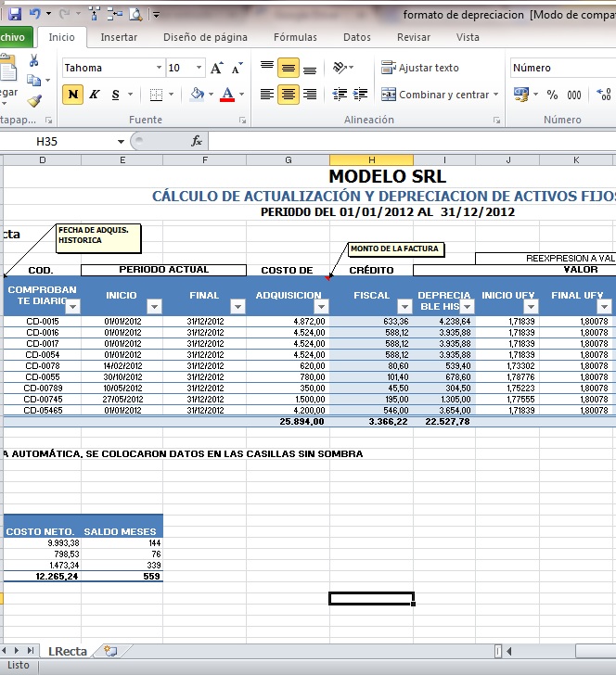Apply thousands separator 000 style
The width and height of the screenshot is (616, 675).
574,95
